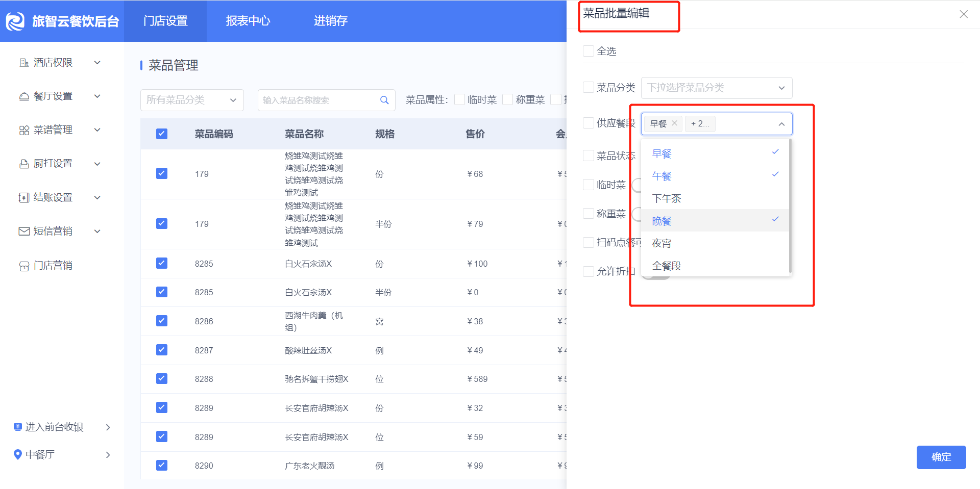
Task: Expand the 菜谱管理 chevron
Action: point(97,130)
